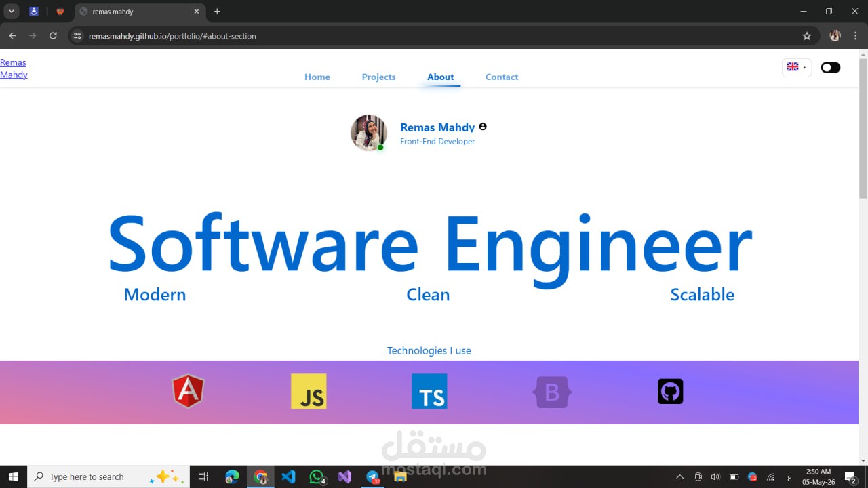This screenshot has height=488, width=868.
Task: Open the volume control in system tray
Action: [715, 477]
